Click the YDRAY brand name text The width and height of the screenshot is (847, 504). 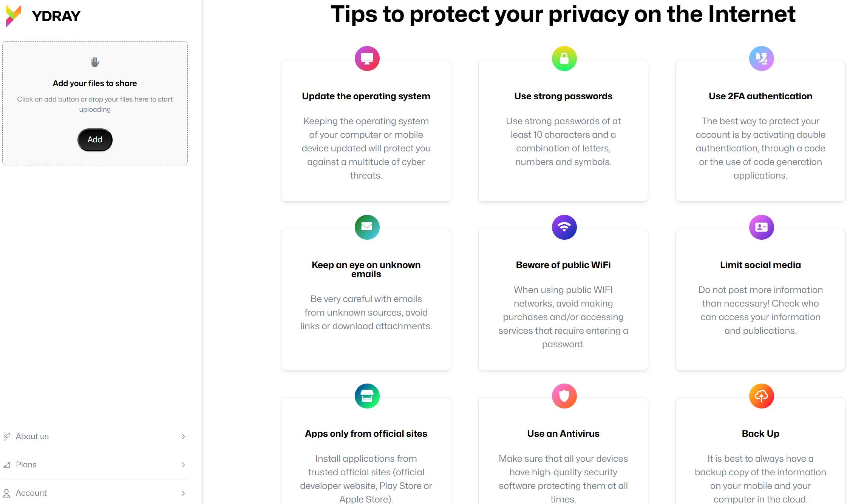tap(56, 16)
